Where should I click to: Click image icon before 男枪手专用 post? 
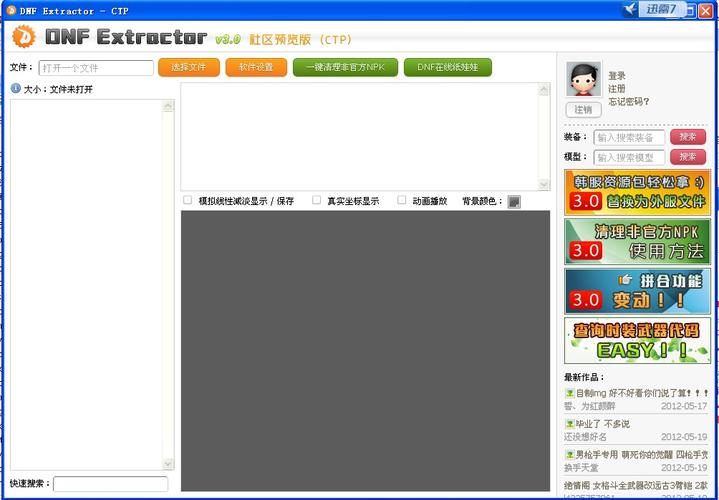570,455
